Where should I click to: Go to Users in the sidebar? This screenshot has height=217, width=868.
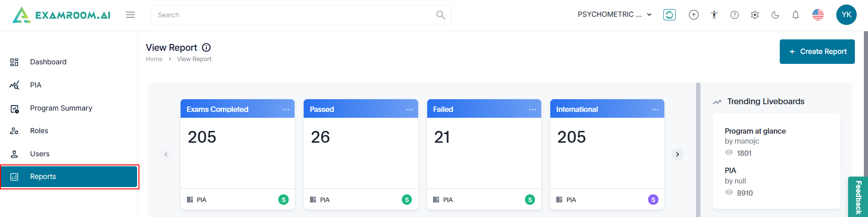tap(40, 154)
